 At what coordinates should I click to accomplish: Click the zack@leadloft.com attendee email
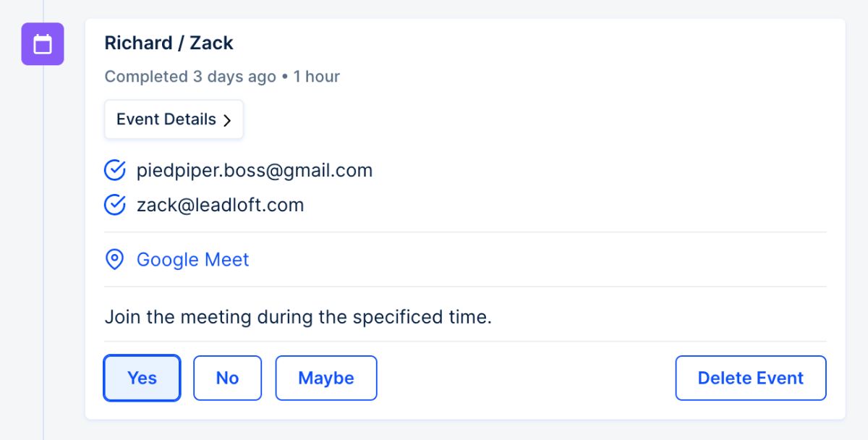coord(220,206)
